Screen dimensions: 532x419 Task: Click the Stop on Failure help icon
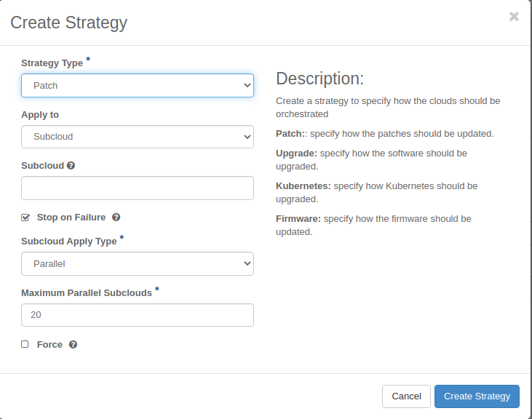click(x=116, y=218)
